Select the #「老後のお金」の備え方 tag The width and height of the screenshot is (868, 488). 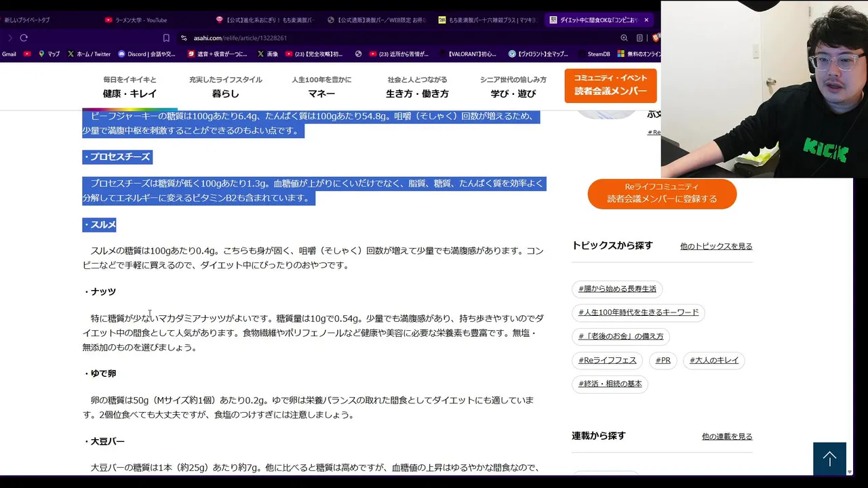tap(620, 336)
